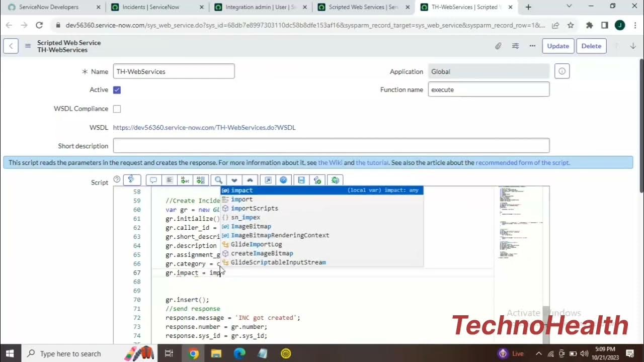Switch to the Integration admin User tab
This screenshot has height=362, width=644.
[261, 7]
